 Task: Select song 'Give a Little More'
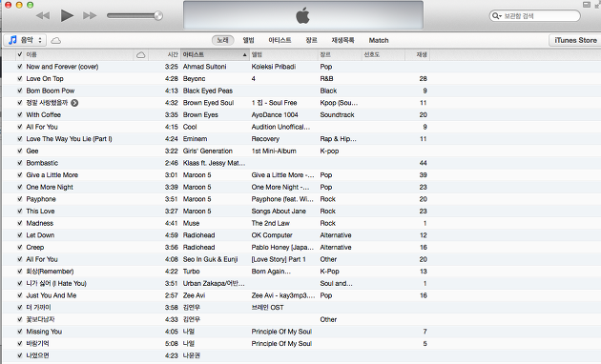52,175
